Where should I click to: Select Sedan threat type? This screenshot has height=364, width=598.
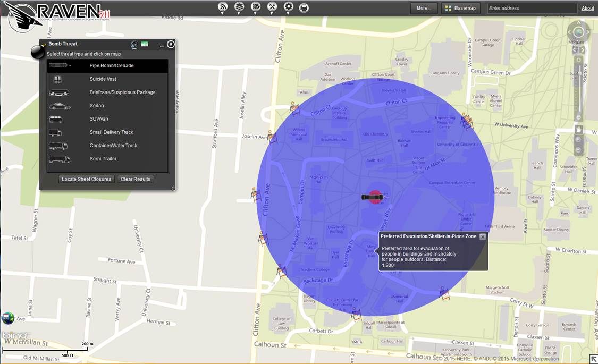click(x=107, y=106)
